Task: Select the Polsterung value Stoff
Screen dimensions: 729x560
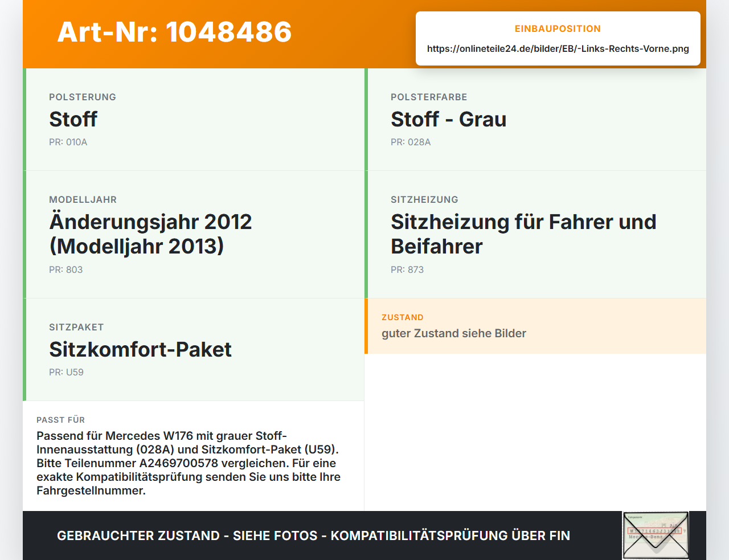Action: coord(73,119)
